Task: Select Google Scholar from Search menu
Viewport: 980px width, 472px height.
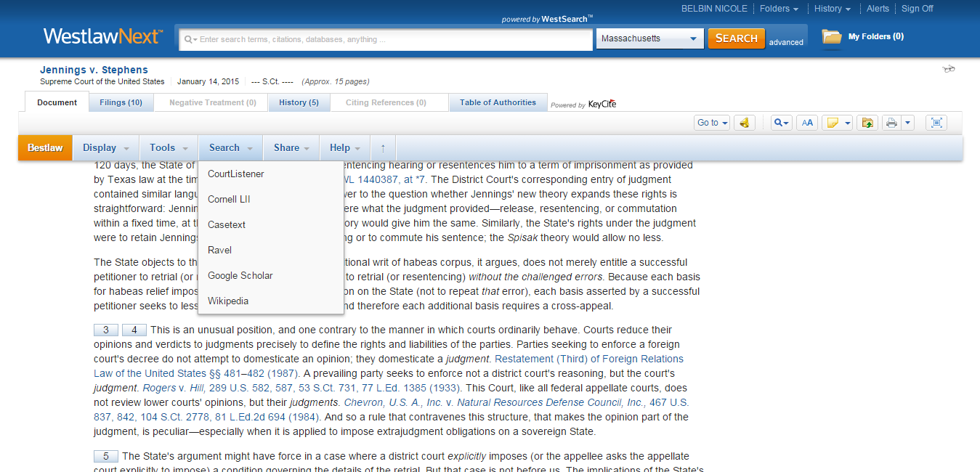Action: (271, 276)
